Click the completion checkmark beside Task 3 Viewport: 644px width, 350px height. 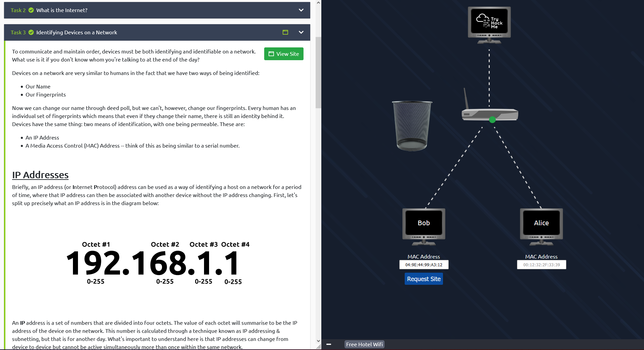click(x=31, y=32)
